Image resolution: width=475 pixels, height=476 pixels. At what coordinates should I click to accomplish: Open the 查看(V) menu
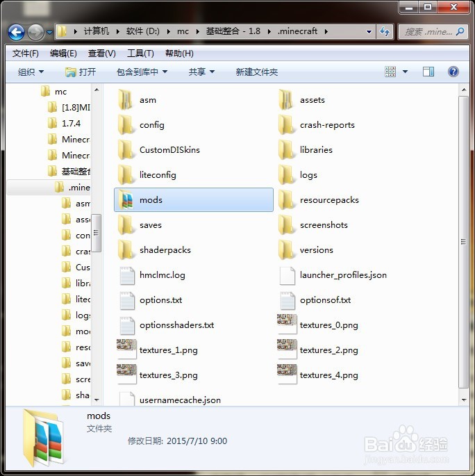point(101,54)
